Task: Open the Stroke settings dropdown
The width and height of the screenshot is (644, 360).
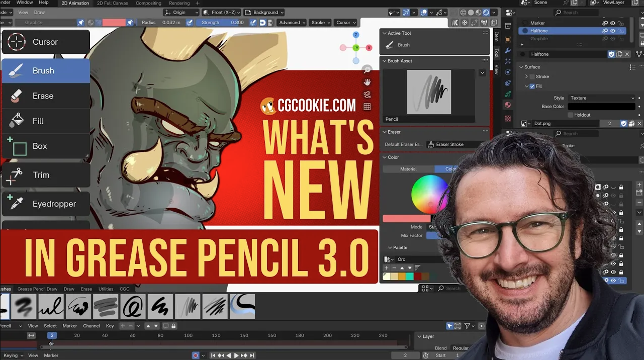Action: (320, 23)
